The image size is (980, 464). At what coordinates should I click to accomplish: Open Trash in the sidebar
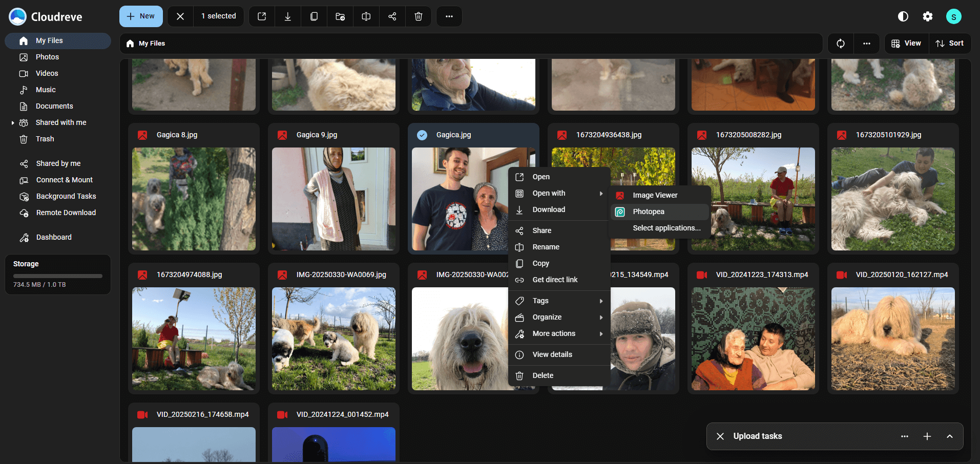[57, 139]
